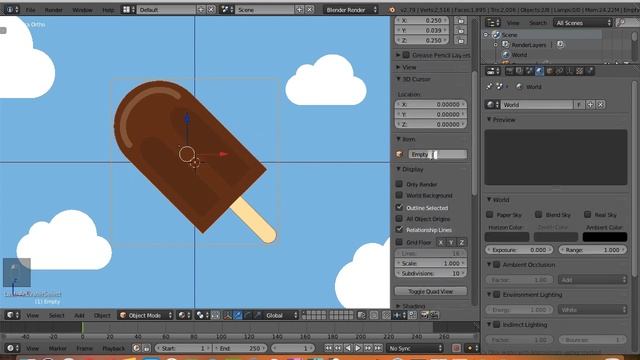
Task: Open the Blender Render engine dropdown
Action: [x=351, y=9]
